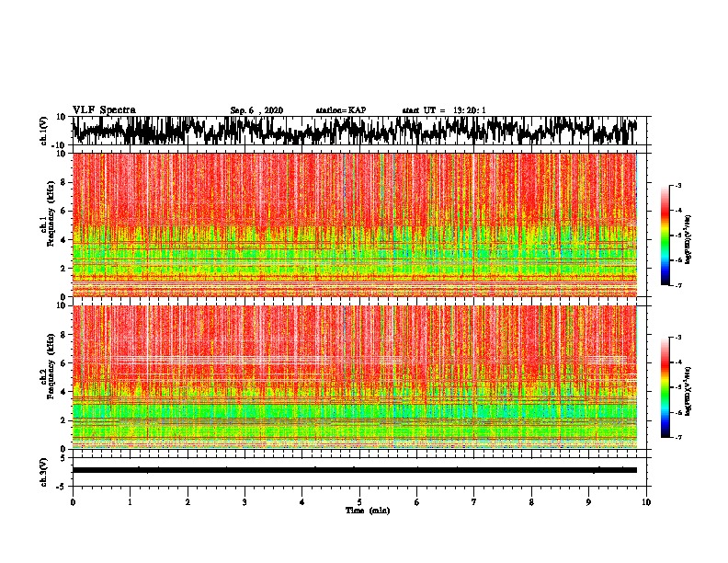Click the "-7" label on ch.2 color bar
This screenshot has height=563, width=728.
pyautogui.click(x=677, y=437)
